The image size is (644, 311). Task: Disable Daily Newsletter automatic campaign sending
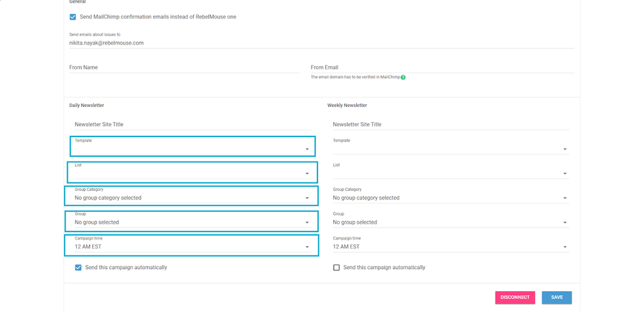[78, 268]
